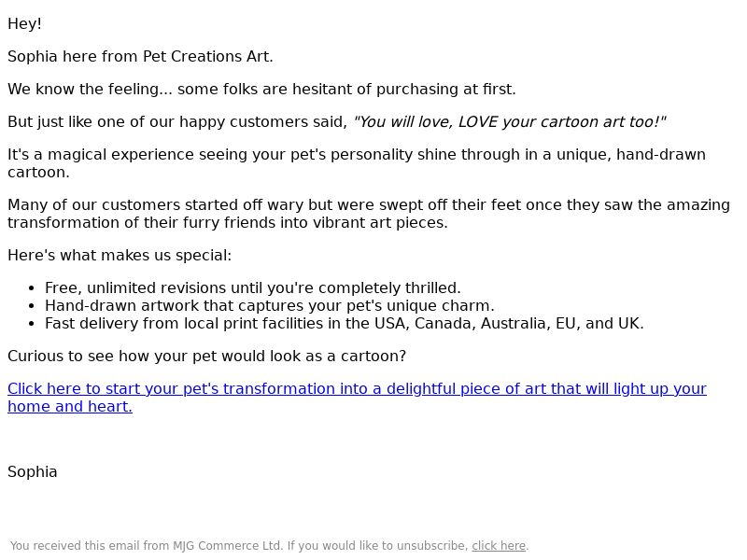This screenshot has width=747, height=560.
Task: Click the 'Many of our customers' paragraph
Action: pos(369,214)
